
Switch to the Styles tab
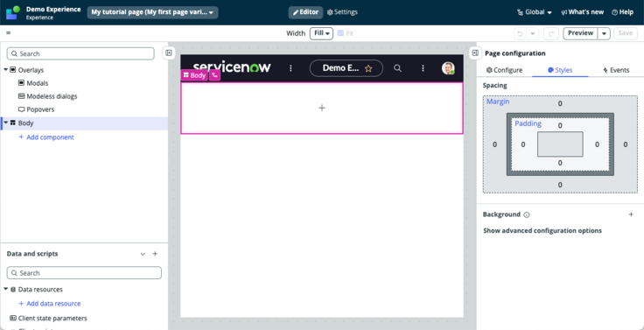click(x=560, y=70)
